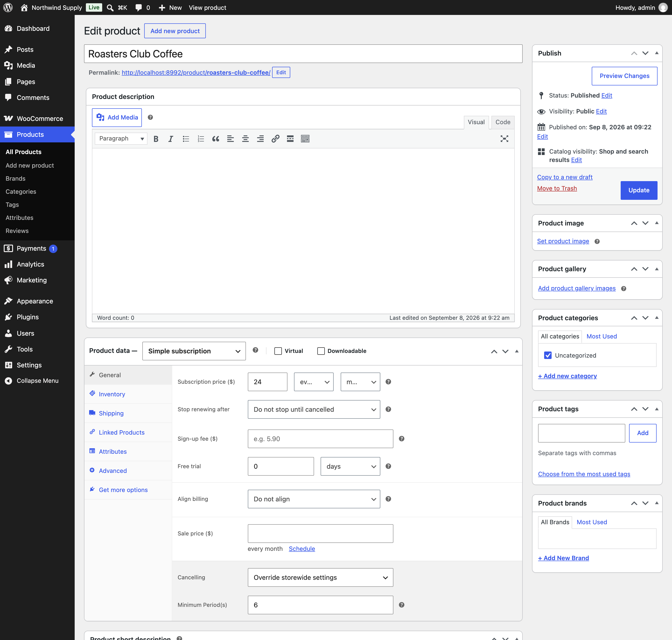Check the Downloadable option
The image size is (672, 640).
(321, 351)
